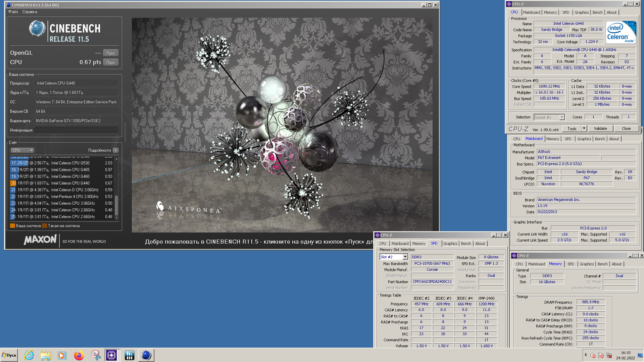Switch to Cinebench blue sphere taskbar icon
Image resolution: width=644 pixels, height=362 pixels.
(146, 355)
